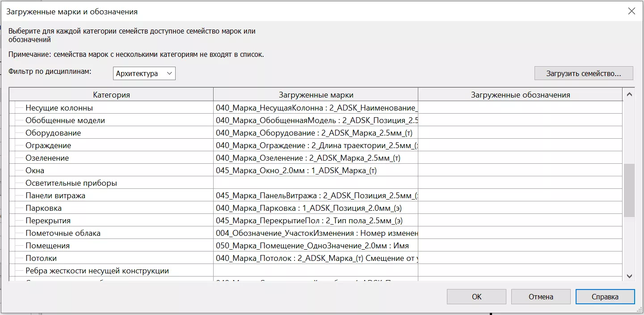Screen dimensions: 644x315
Task: Click the tag cell for Потолки
Action: 315,258
